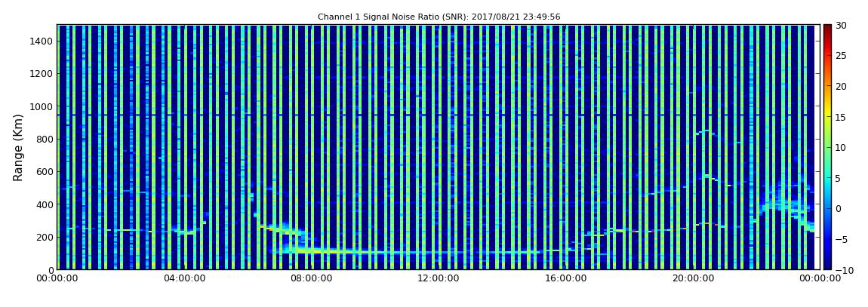Click the 1200 range tick label

(41, 74)
